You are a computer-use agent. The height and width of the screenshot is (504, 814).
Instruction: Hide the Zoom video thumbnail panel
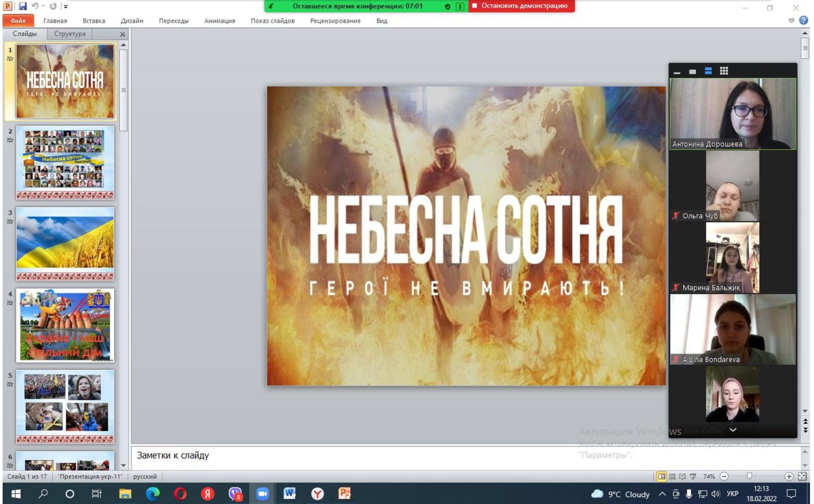[677, 72]
